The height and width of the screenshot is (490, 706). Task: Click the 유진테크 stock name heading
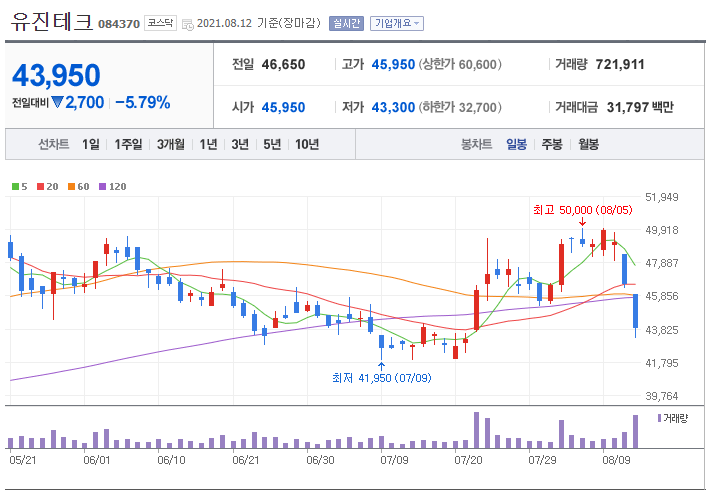click(51, 22)
